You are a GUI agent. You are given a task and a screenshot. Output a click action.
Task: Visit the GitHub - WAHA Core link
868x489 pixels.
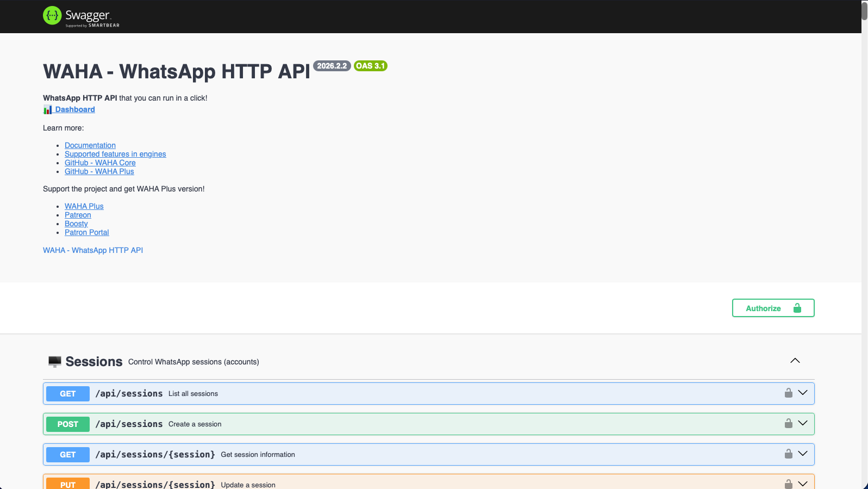100,163
